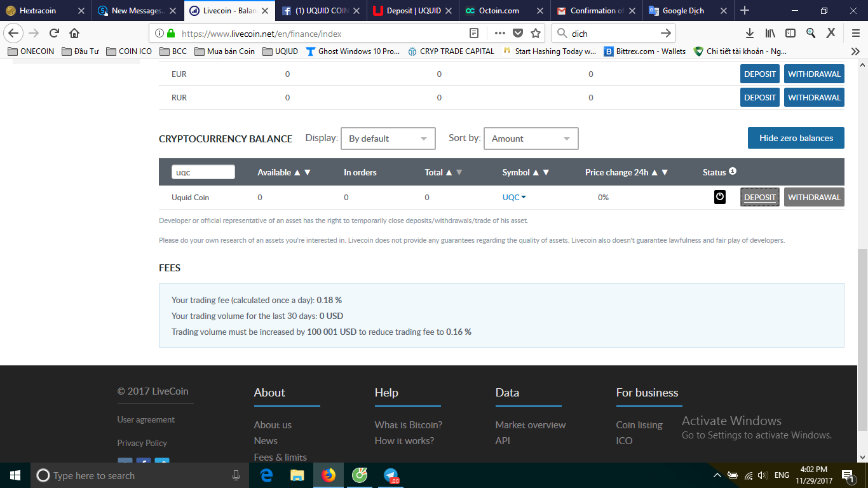
Task: Open the What is Bitcoin? link
Action: [409, 424]
